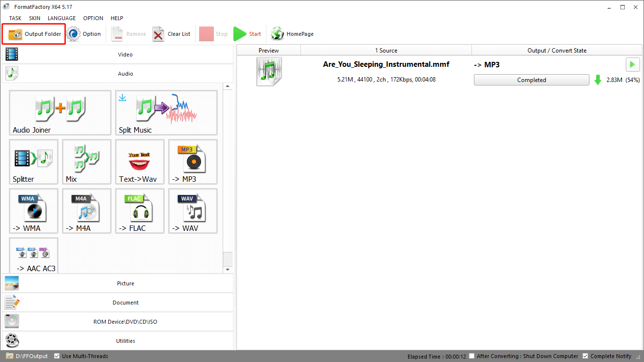Click the Elapsed Time readout
The image size is (644, 362).
click(437, 356)
